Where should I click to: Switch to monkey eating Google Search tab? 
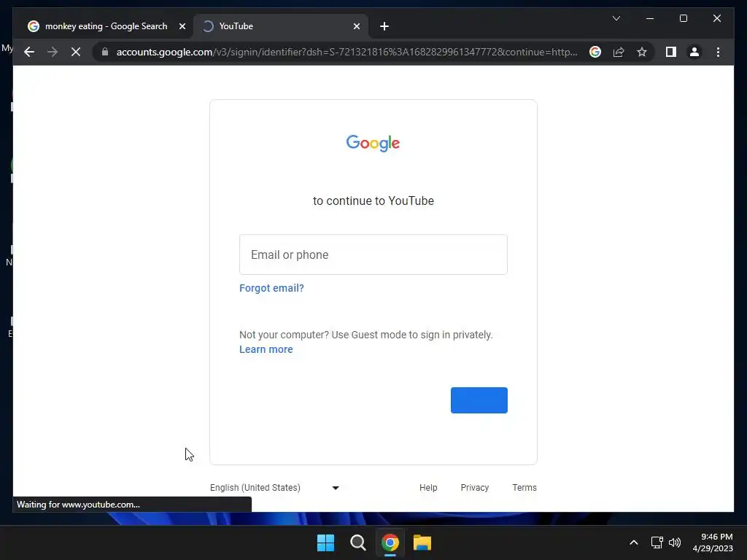click(x=105, y=26)
